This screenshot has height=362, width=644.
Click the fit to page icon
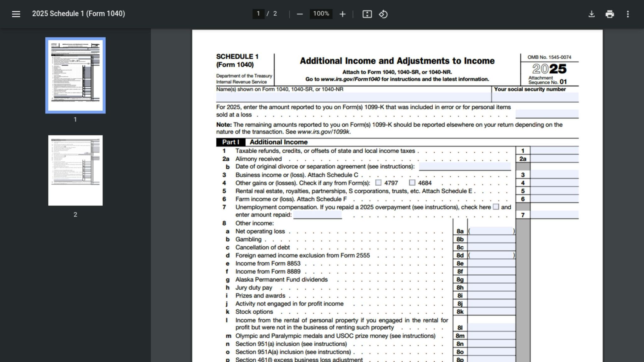[367, 14]
